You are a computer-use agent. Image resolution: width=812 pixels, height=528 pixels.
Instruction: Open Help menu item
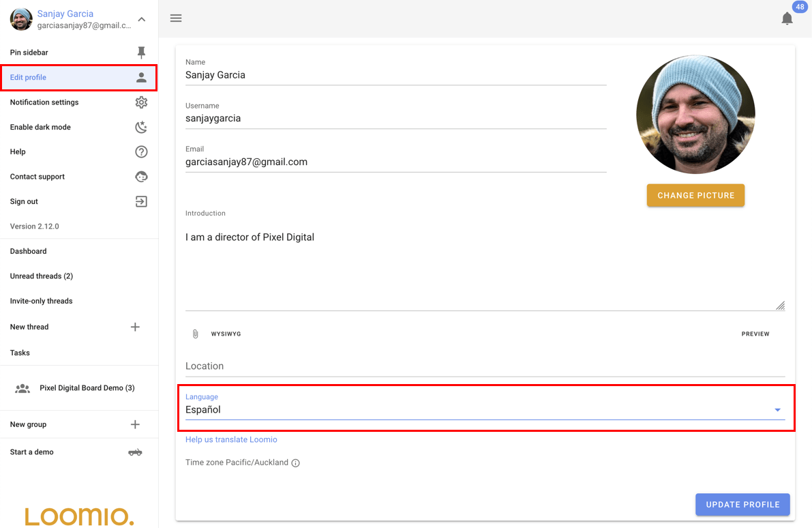pyautogui.click(x=79, y=152)
